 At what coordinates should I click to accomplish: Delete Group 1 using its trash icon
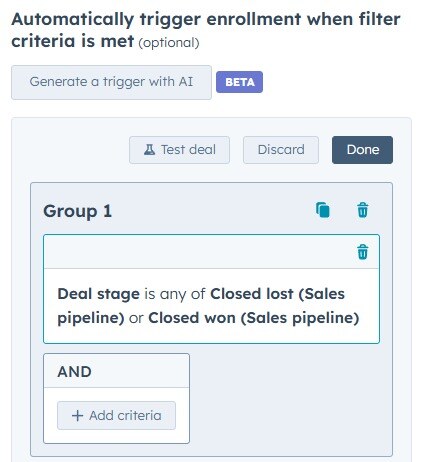click(363, 210)
